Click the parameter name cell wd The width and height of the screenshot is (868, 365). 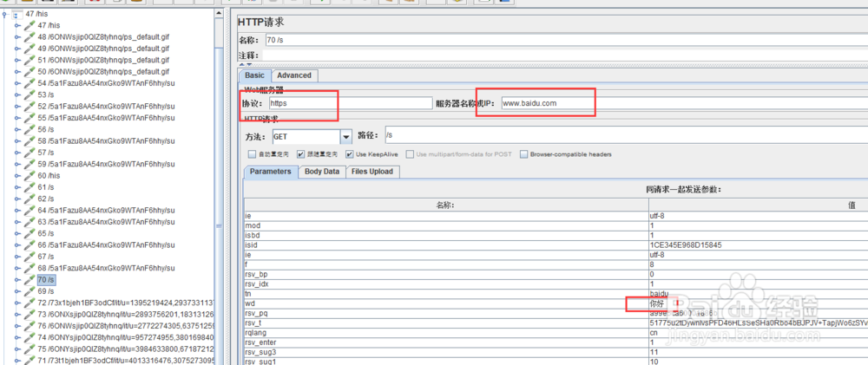point(446,303)
